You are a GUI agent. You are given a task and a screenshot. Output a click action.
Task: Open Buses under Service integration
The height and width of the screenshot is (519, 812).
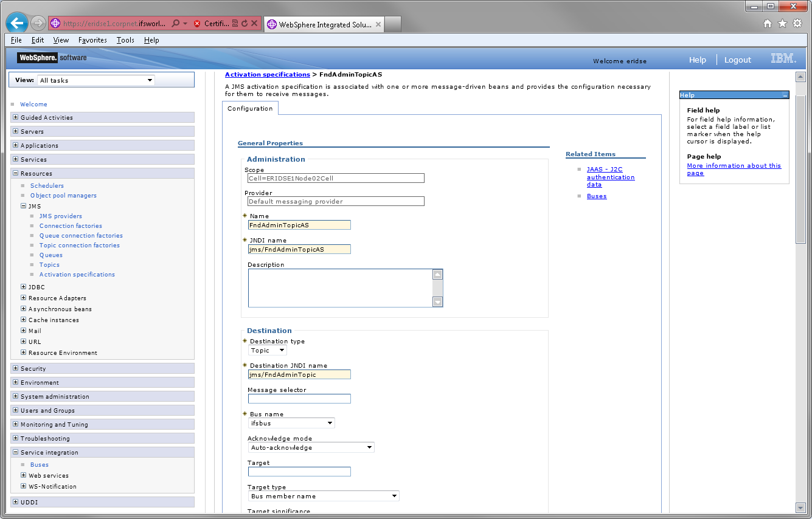[x=40, y=465]
